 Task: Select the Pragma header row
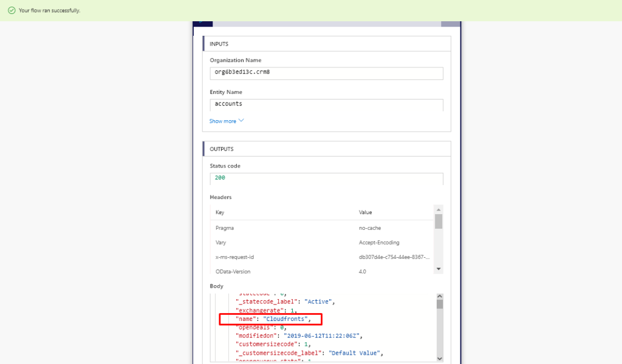322,228
